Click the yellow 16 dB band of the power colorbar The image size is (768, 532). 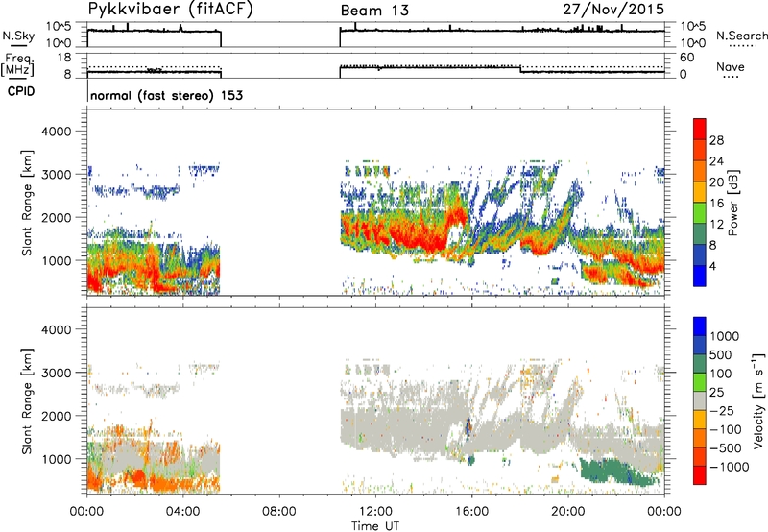[x=700, y=191]
